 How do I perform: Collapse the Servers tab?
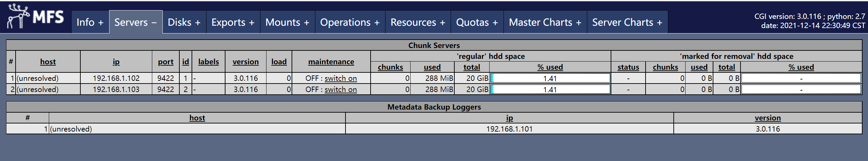click(x=136, y=22)
